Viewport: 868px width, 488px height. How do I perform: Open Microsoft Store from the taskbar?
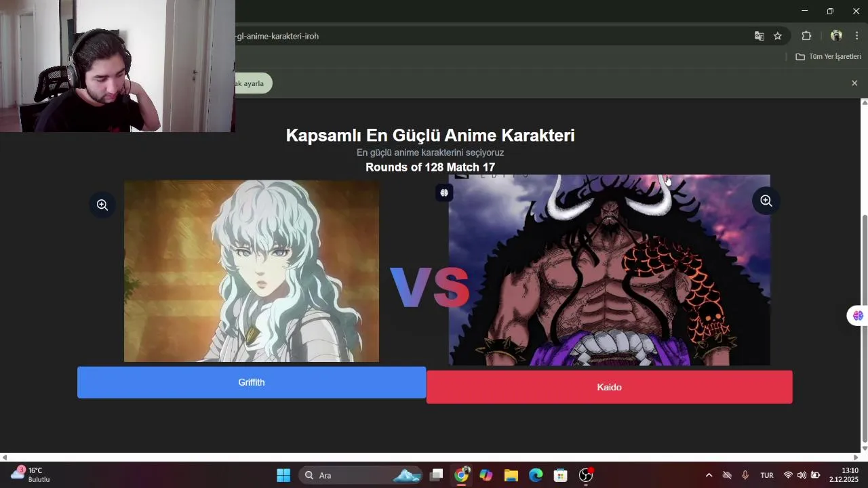561,475
